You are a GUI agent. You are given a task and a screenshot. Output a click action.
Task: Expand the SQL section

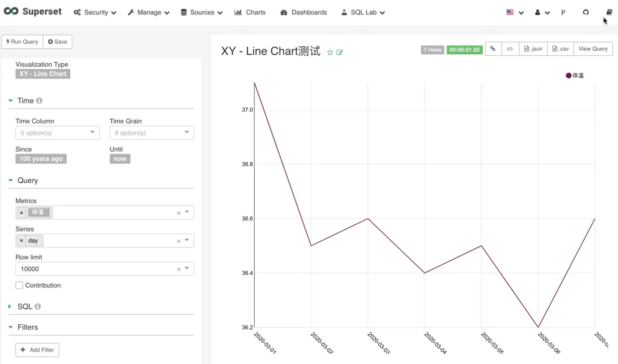[9, 307]
